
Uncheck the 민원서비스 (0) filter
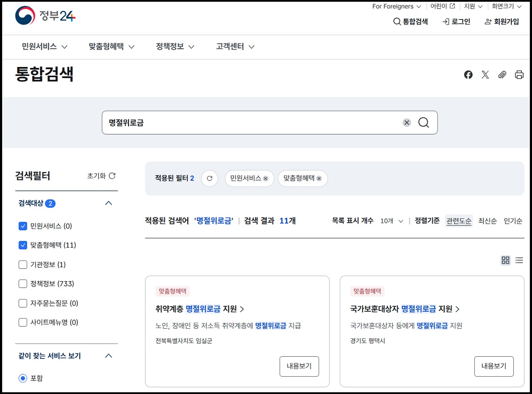pyautogui.click(x=23, y=226)
